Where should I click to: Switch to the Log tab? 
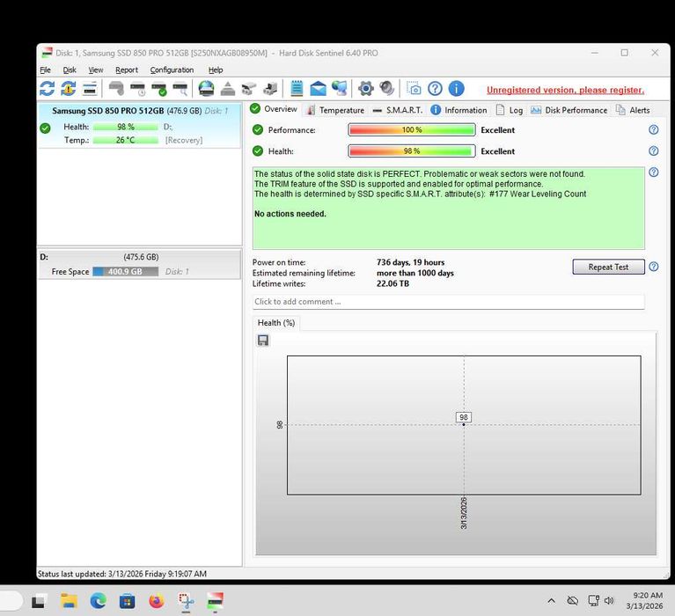(x=510, y=110)
